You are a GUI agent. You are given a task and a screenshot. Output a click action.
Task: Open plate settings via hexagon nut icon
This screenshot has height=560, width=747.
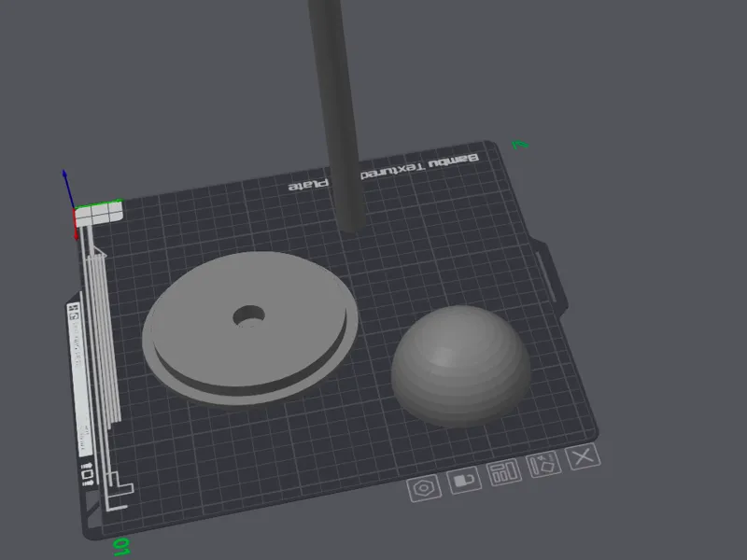point(424,488)
